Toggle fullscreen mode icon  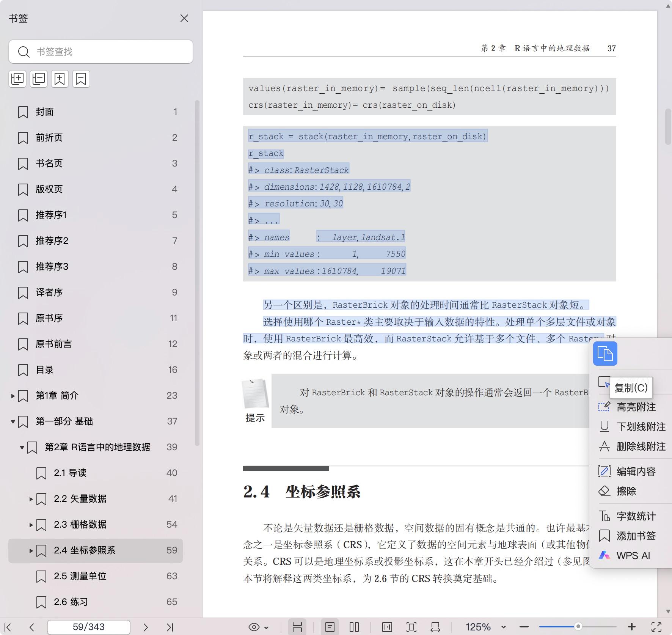657,627
